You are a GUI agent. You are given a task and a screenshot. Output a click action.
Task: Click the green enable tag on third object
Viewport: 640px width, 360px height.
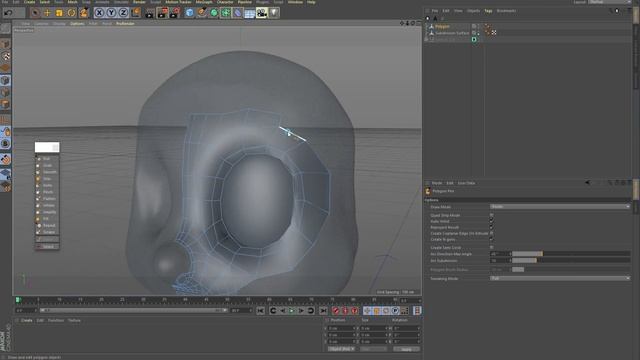click(474, 40)
